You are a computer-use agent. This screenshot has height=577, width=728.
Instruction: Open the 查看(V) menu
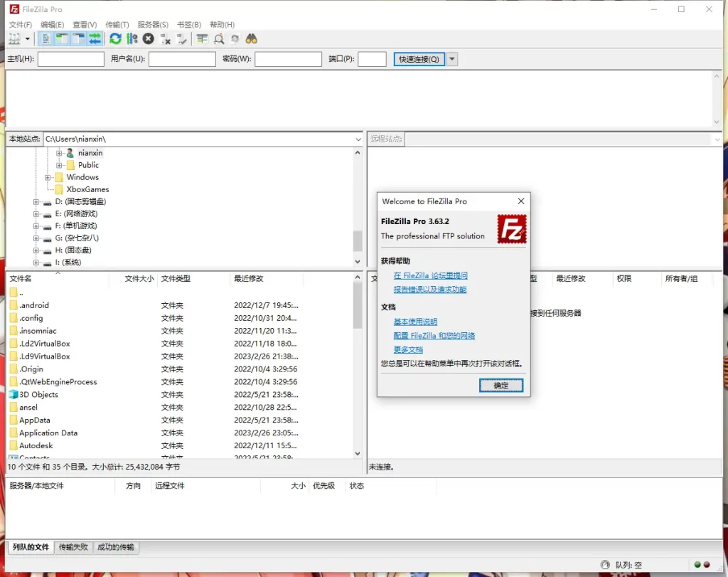click(x=85, y=25)
